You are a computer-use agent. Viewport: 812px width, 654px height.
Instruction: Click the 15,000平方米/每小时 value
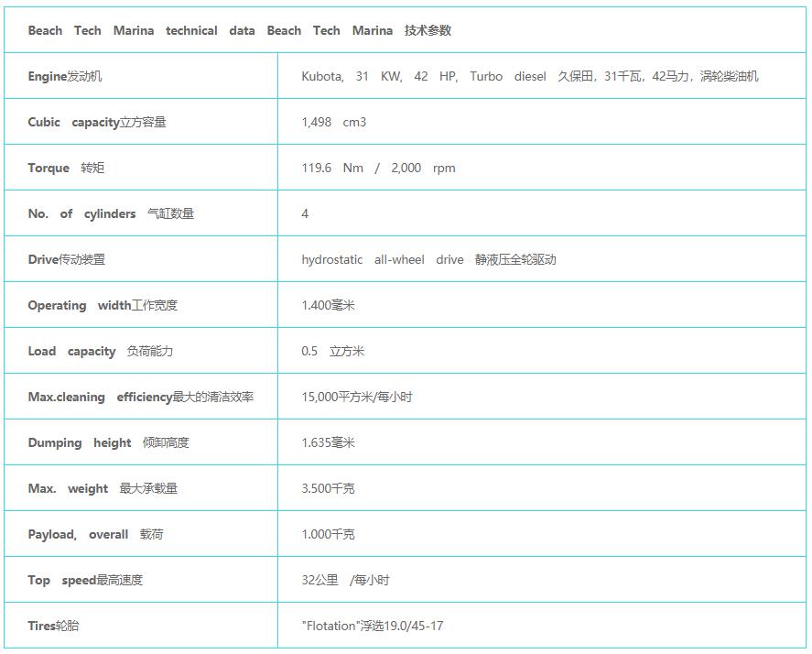(357, 397)
